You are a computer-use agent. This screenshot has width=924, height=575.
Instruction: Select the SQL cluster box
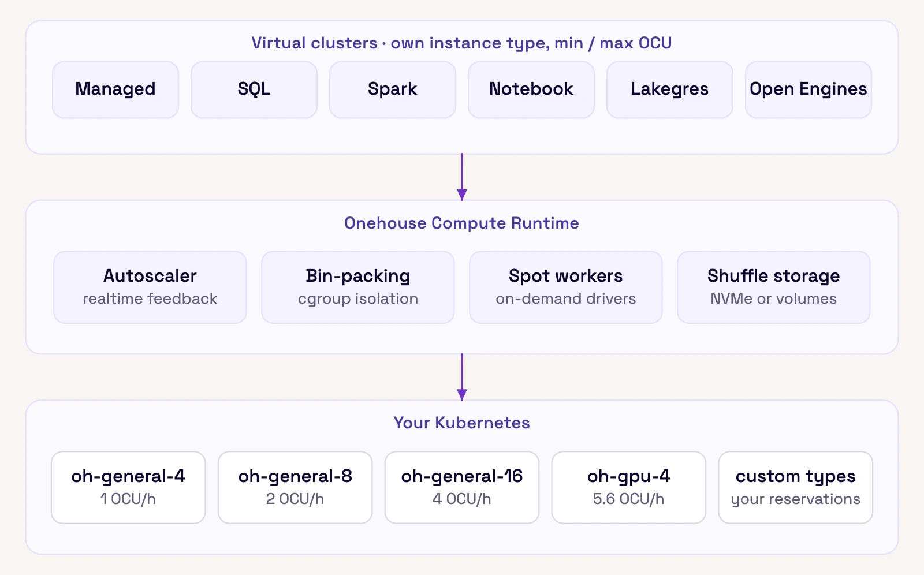pyautogui.click(x=254, y=89)
